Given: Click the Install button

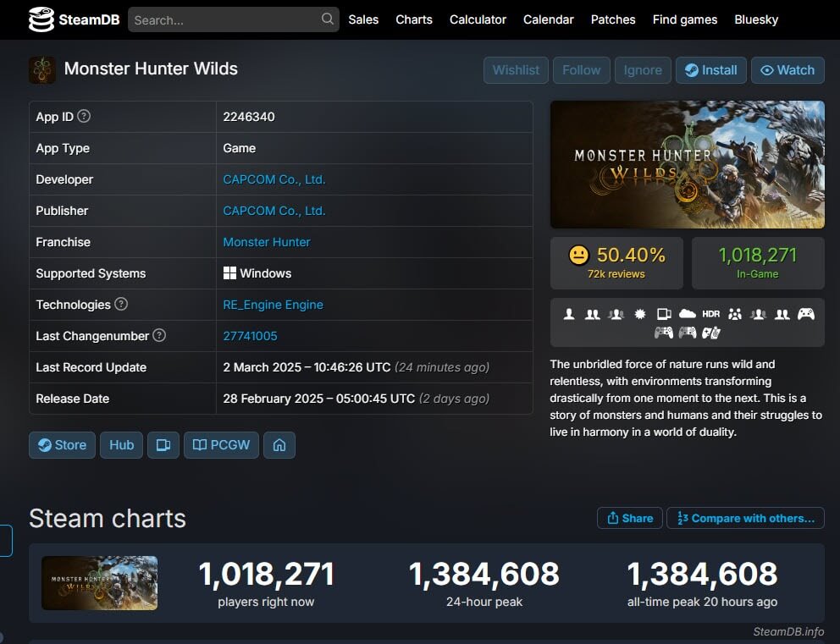Looking at the screenshot, I should pyautogui.click(x=711, y=70).
